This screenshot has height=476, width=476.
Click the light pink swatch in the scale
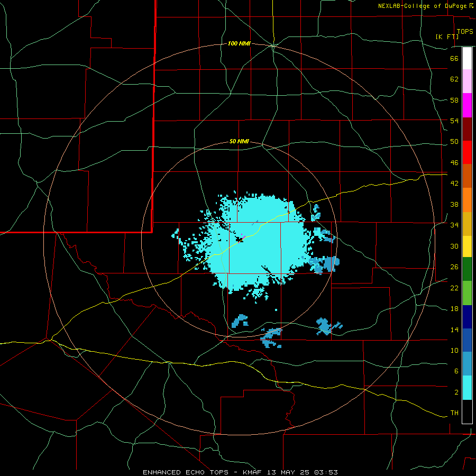467,81
